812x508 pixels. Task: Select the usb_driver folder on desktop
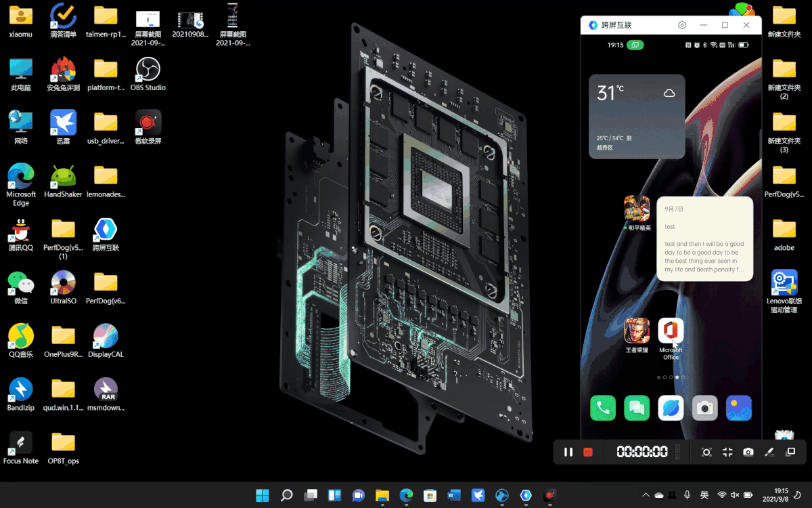click(106, 127)
